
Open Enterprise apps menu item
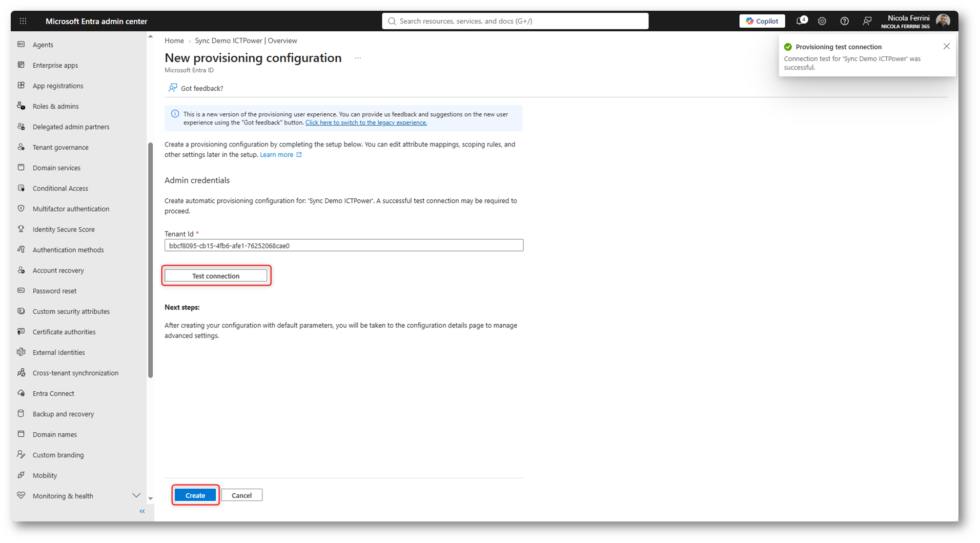click(55, 65)
